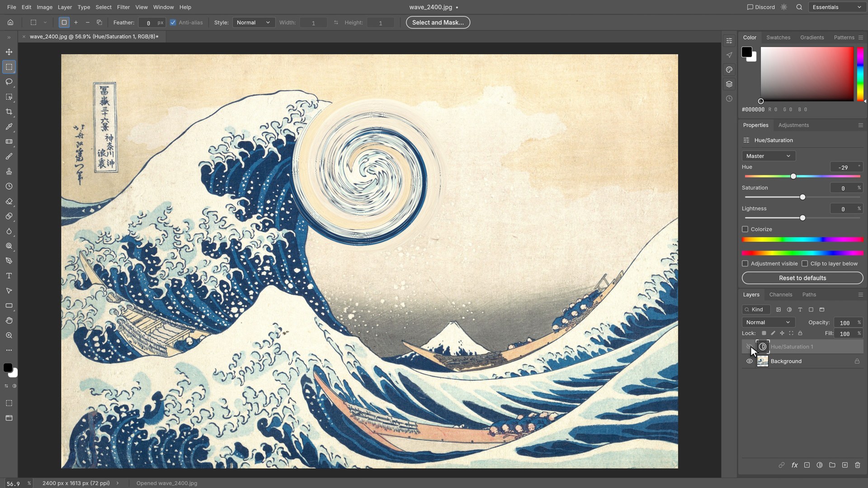The width and height of the screenshot is (868, 488).
Task: Click the Hue slider handle
Action: click(793, 176)
